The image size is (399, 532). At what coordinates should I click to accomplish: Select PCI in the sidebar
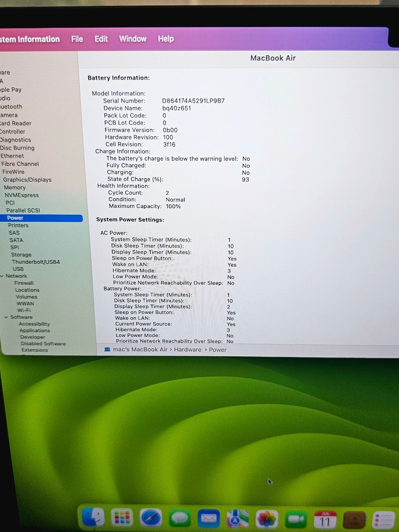tap(10, 203)
